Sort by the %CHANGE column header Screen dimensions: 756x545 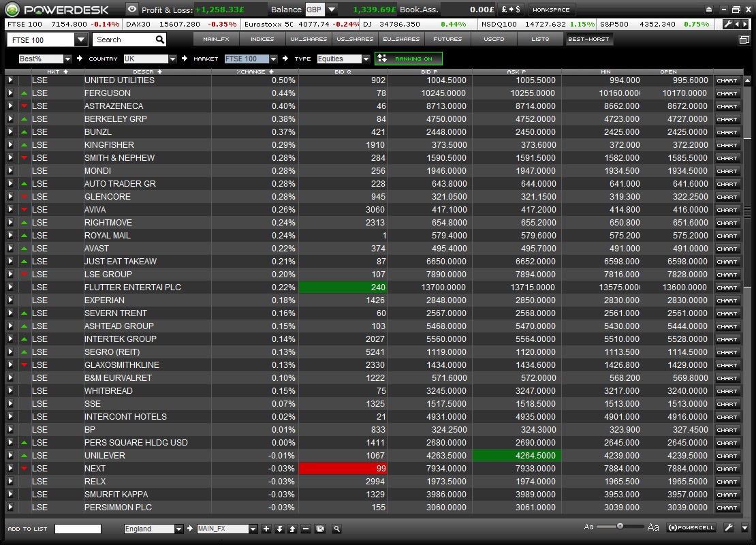tap(255, 72)
